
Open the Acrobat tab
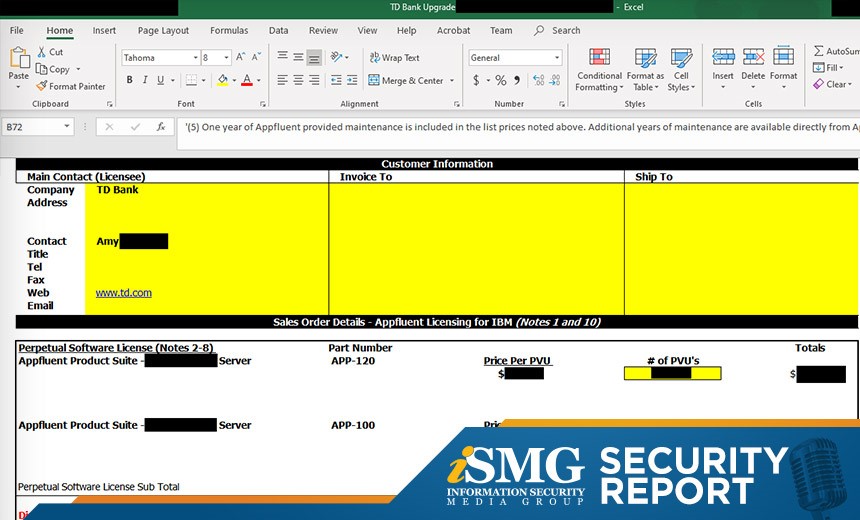pos(453,31)
